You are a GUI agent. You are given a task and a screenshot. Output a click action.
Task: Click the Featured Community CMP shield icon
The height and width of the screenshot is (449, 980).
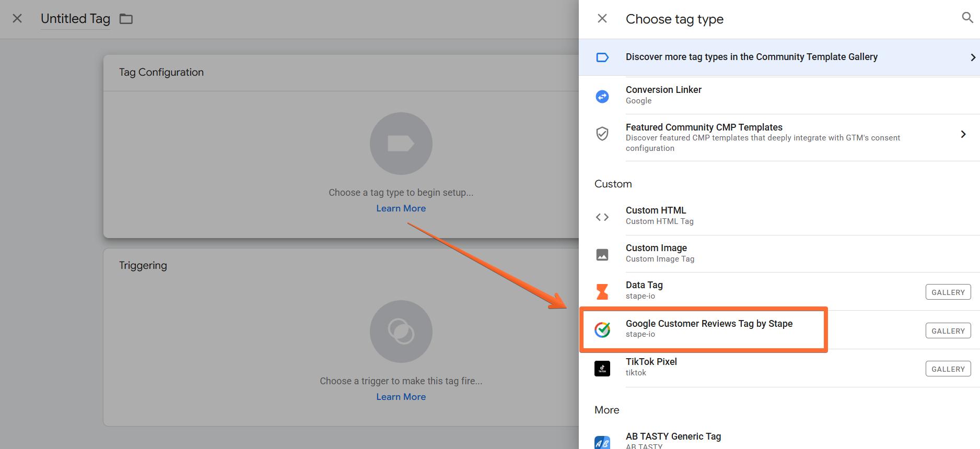tap(602, 134)
